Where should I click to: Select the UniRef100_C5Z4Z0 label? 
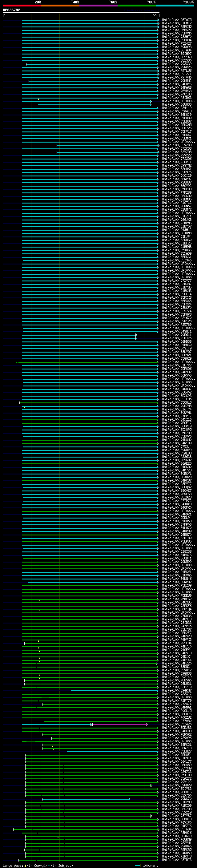176,725
